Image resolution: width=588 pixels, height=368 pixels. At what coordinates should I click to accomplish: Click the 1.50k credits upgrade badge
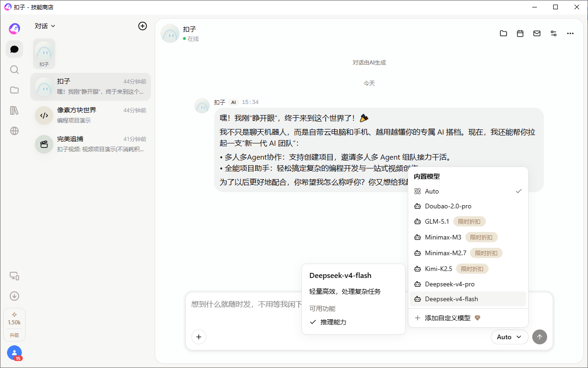coord(14,324)
